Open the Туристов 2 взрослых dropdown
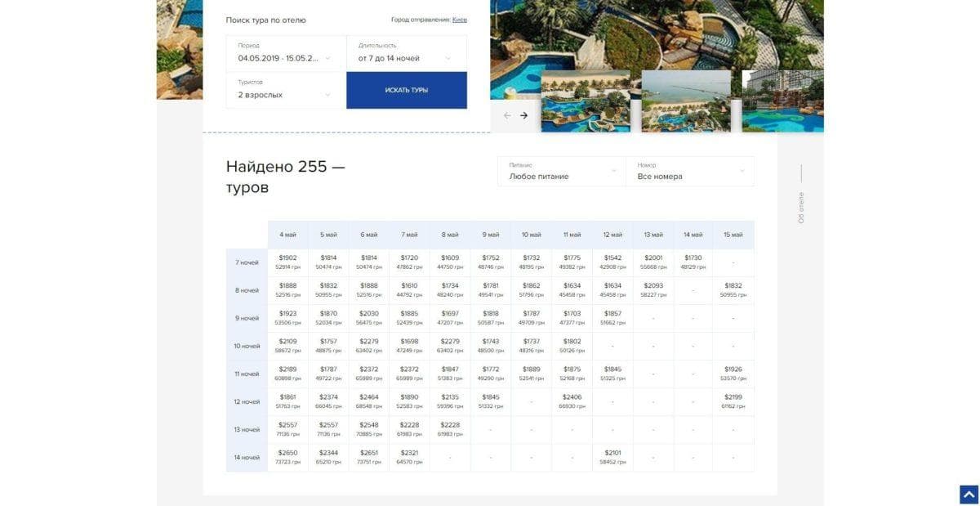The height and width of the screenshot is (506, 980). coord(286,90)
